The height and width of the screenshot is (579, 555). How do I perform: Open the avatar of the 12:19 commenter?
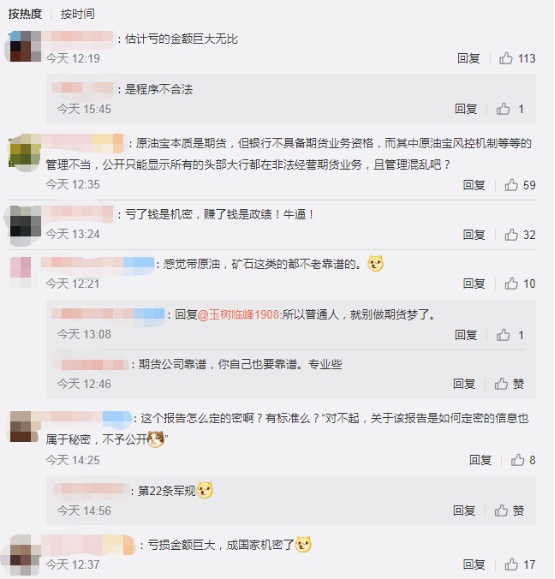(x=24, y=46)
